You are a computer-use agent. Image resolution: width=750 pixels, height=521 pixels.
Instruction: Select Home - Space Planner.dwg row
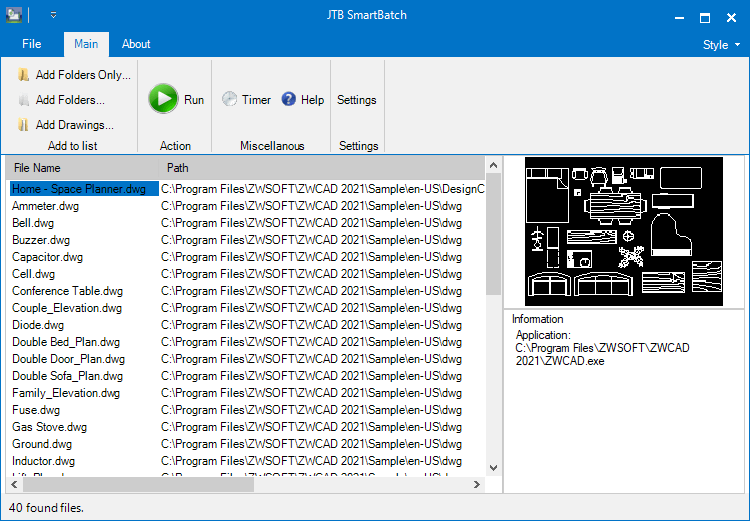coord(84,189)
